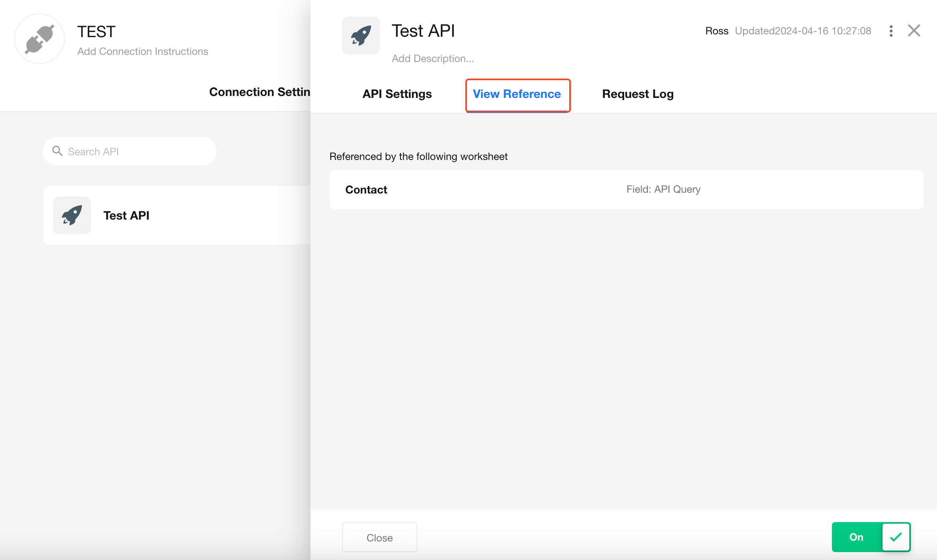The height and width of the screenshot is (560, 937).
Task: Open the Contact worksheet reference
Action: 366,190
